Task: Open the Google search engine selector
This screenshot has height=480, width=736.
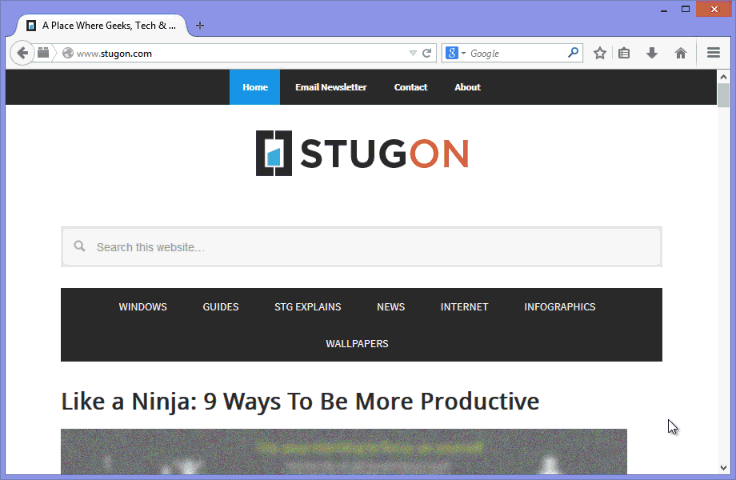Action: click(x=455, y=53)
